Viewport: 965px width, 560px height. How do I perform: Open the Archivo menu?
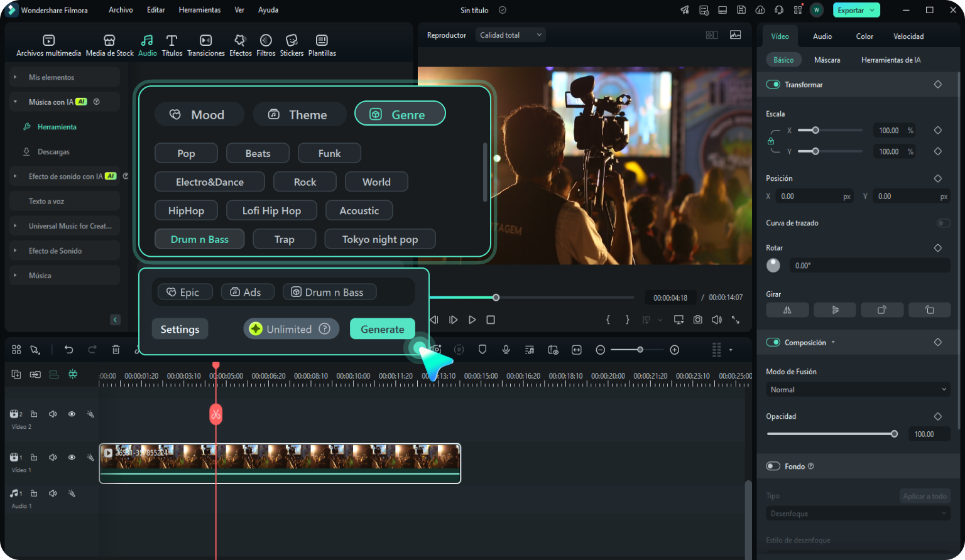121,10
